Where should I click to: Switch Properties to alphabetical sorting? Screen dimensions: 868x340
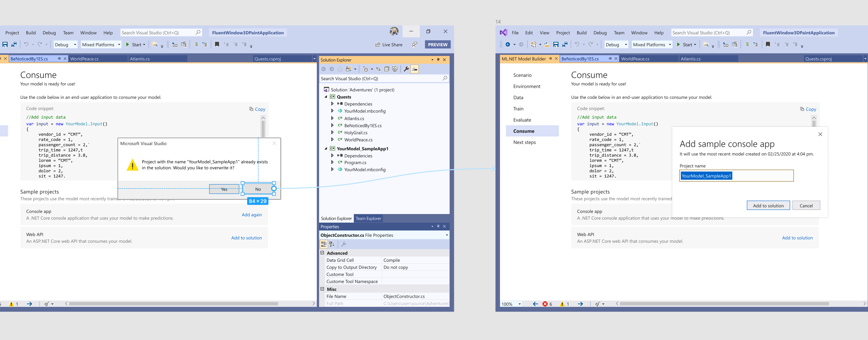click(332, 244)
